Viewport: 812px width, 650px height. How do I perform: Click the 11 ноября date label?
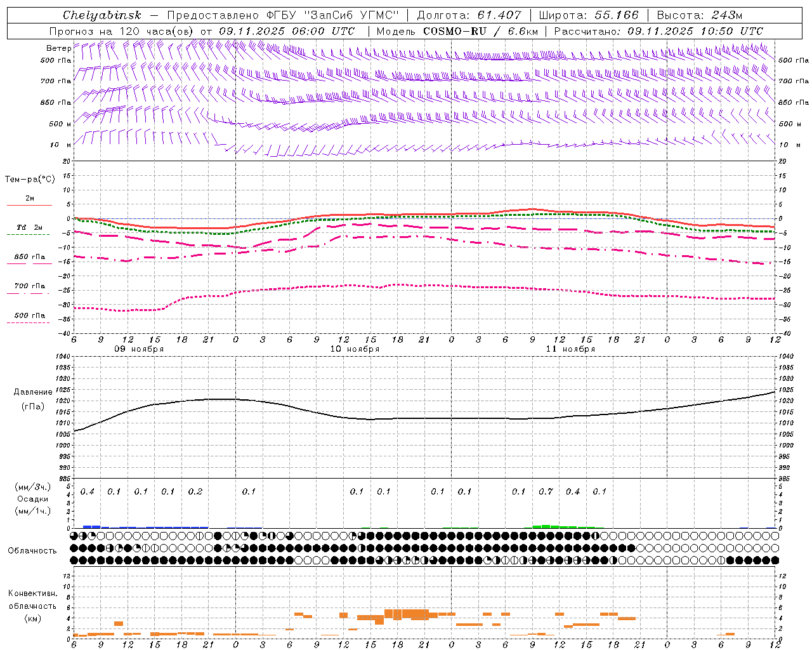570,349
